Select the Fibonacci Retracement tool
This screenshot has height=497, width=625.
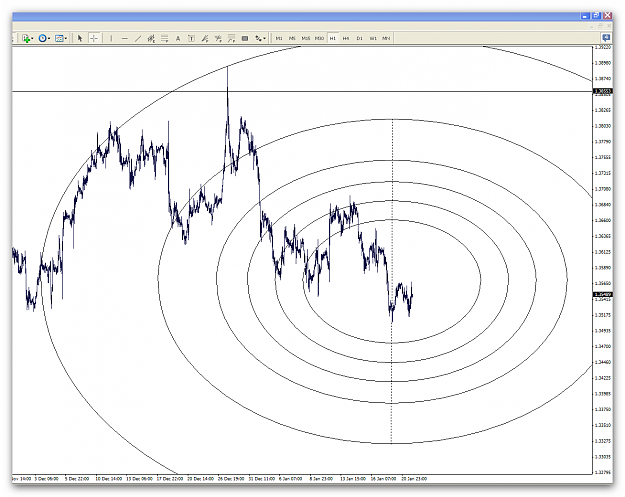pos(164,38)
